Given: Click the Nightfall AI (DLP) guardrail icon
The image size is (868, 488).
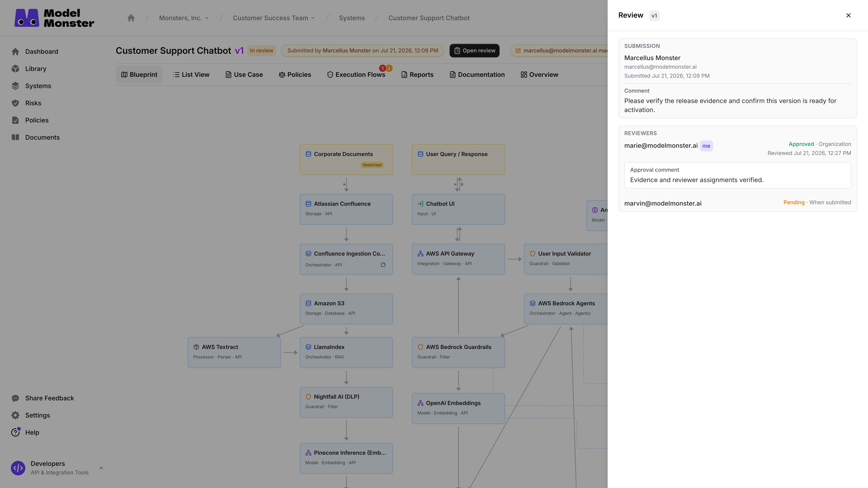Looking at the screenshot, I should [x=308, y=397].
